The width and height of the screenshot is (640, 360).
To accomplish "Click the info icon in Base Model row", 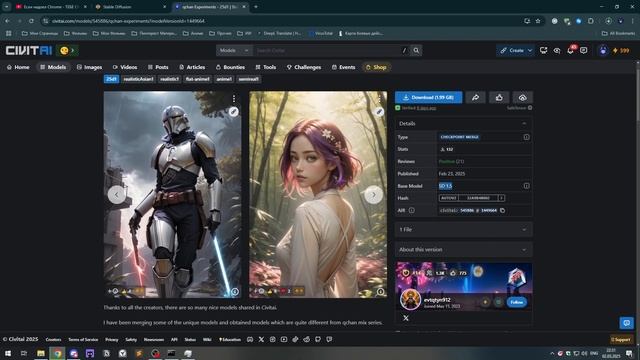I will pos(527,186).
